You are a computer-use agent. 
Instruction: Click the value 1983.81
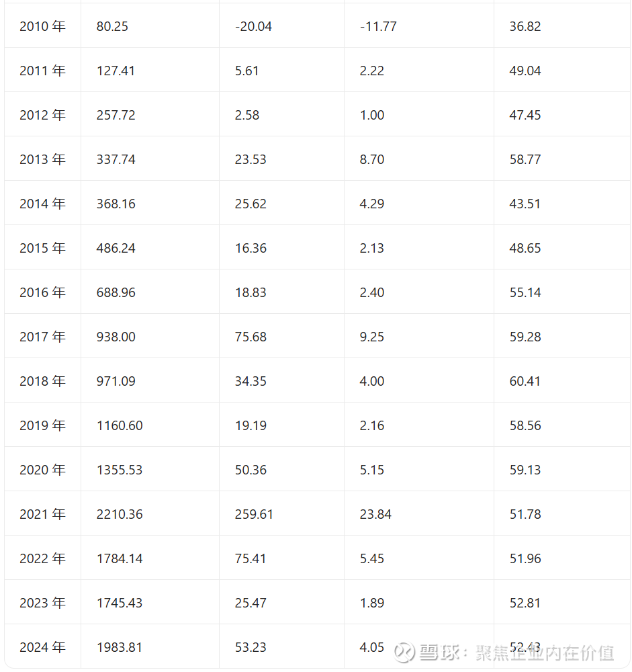click(x=120, y=646)
